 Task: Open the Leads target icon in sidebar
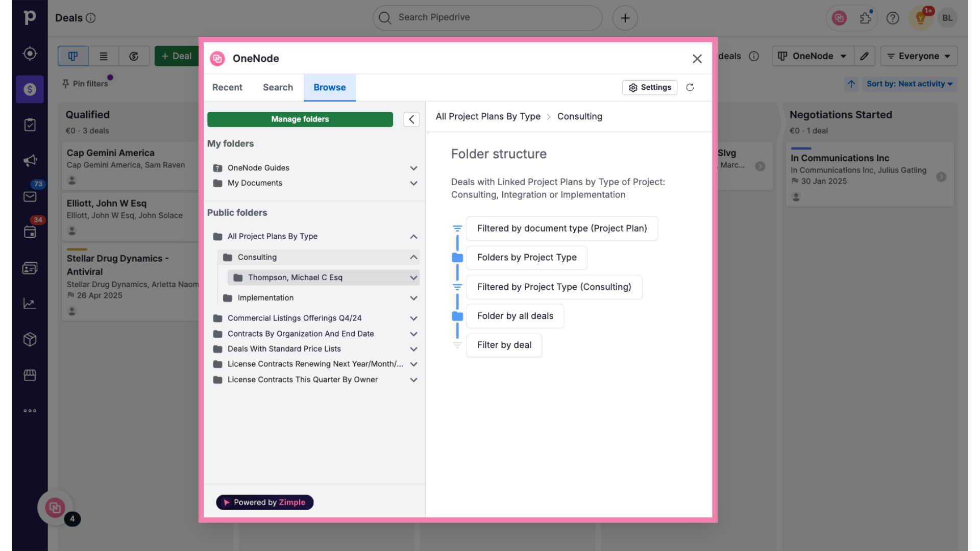(30, 54)
